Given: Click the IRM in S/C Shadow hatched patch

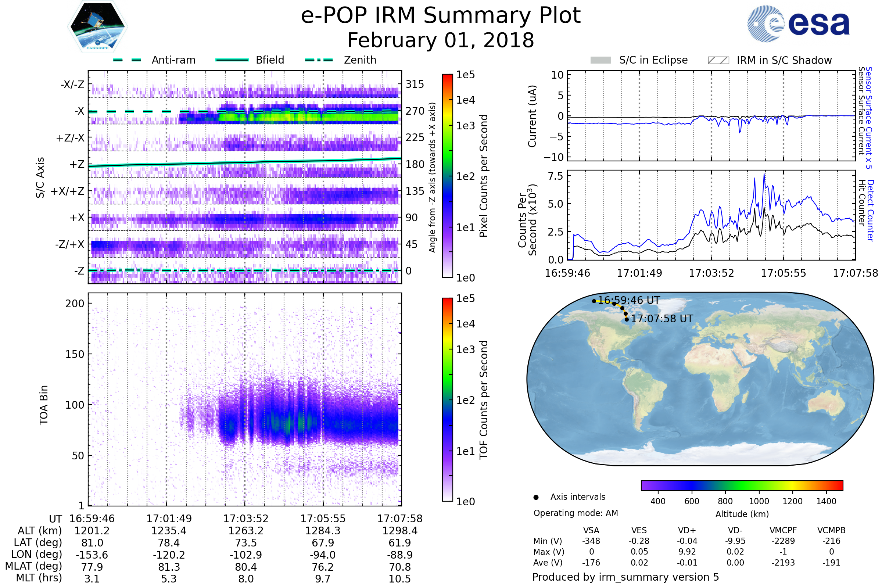Looking at the screenshot, I should (718, 60).
